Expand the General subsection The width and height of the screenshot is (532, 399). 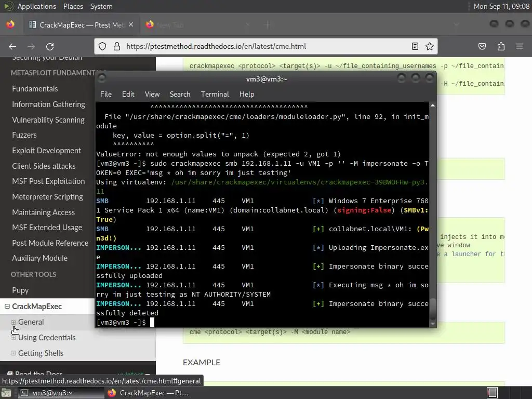point(13,322)
